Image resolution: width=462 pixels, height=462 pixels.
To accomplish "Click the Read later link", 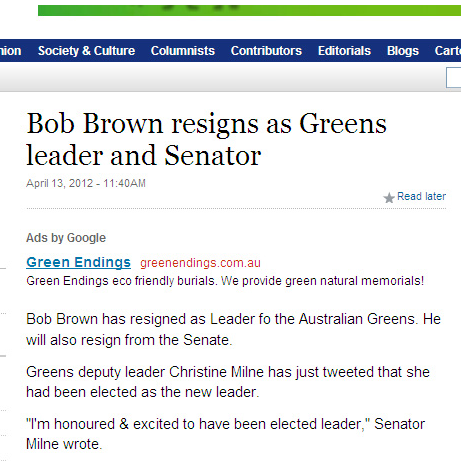I will pos(421,196).
